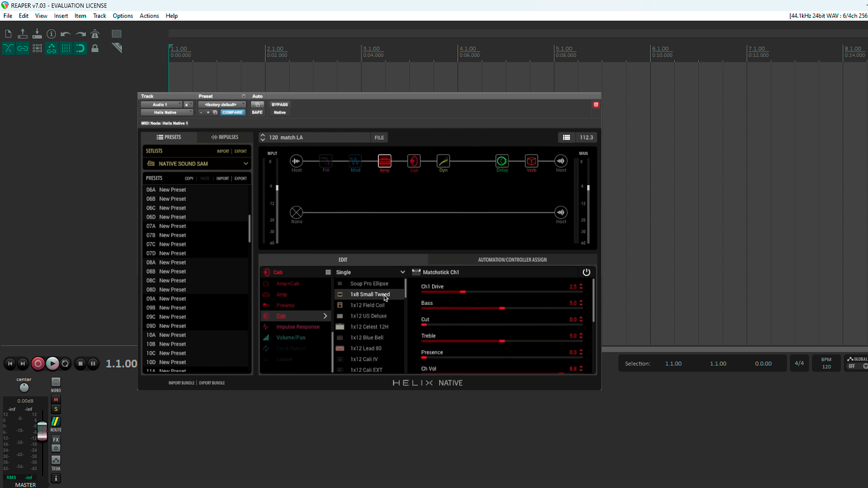Viewport: 868px width, 488px height.
Task: Open the Helix Native plugin selector dropdown
Action: (166, 112)
